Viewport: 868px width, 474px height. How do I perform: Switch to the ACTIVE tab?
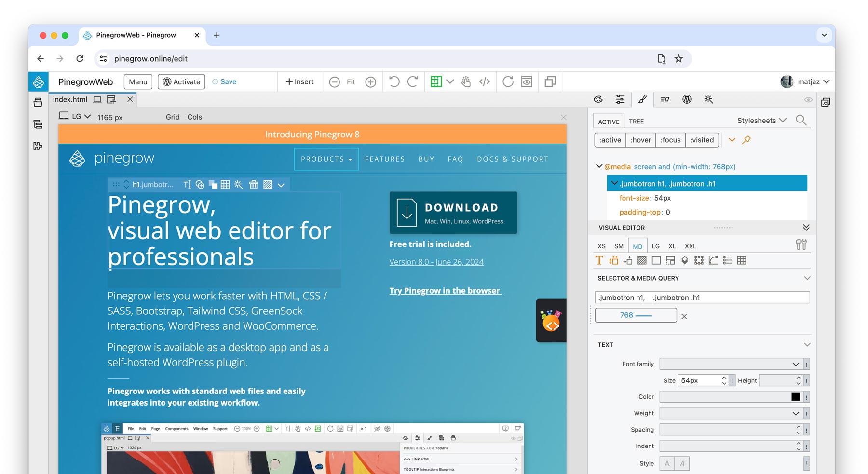(x=609, y=122)
